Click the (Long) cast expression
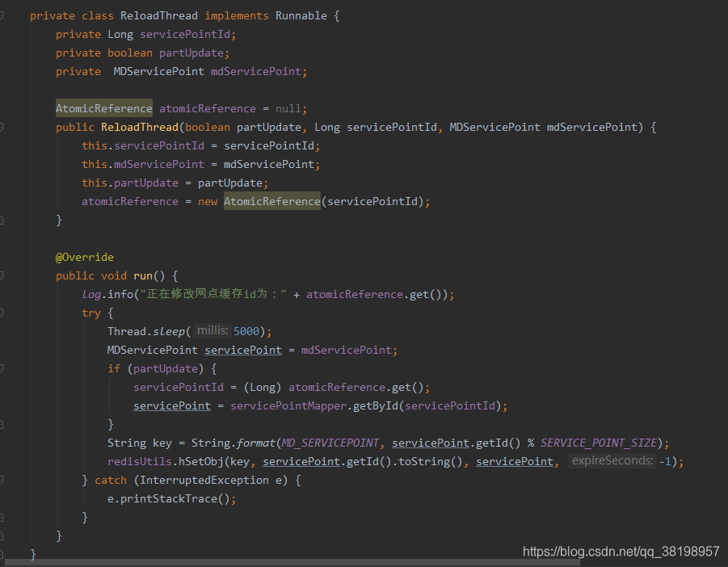The height and width of the screenshot is (567, 728). [x=263, y=387]
